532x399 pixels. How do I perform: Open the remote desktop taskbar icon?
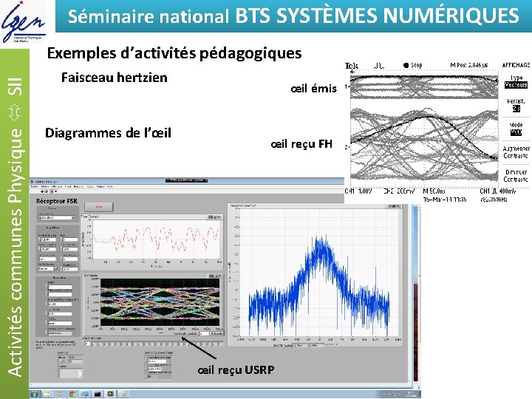tap(85, 394)
